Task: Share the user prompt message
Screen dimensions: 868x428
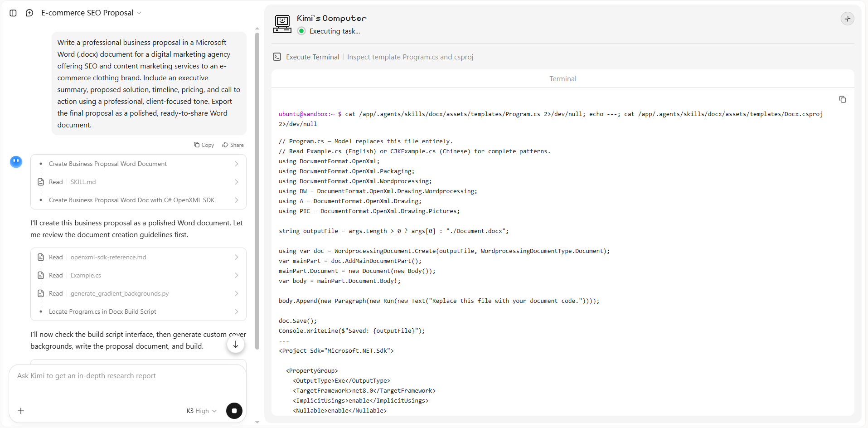Action: point(233,145)
